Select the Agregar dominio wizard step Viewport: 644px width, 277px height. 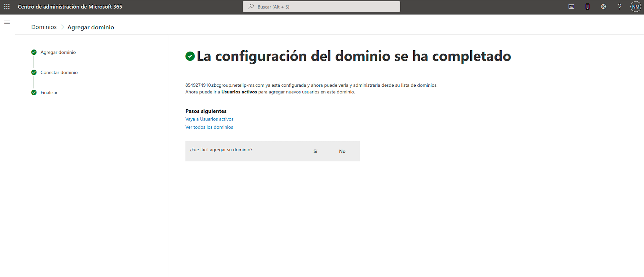(58, 52)
